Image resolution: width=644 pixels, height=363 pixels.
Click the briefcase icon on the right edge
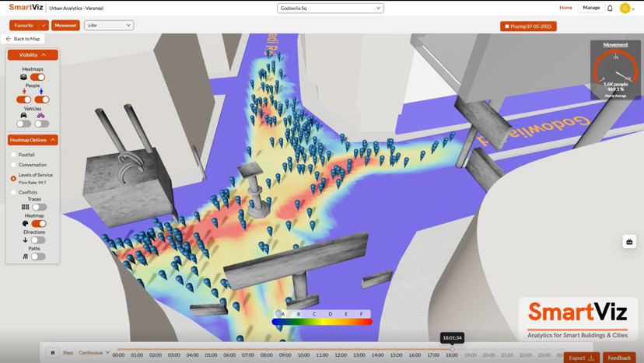(x=629, y=242)
